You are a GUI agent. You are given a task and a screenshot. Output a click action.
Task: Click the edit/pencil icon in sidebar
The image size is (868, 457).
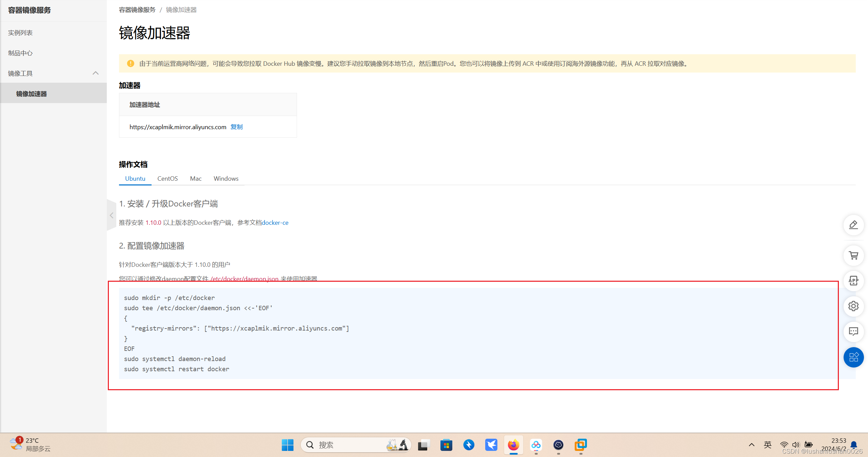[855, 224]
